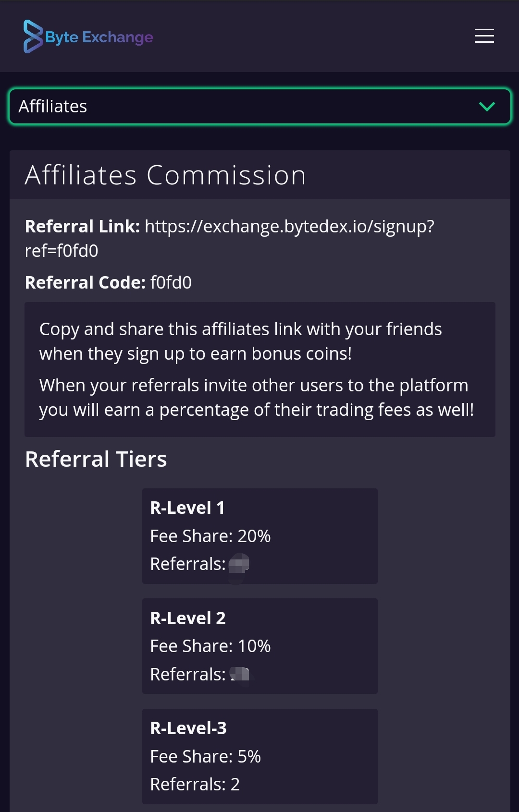Click the Byte Exchange logo icon

33,36
